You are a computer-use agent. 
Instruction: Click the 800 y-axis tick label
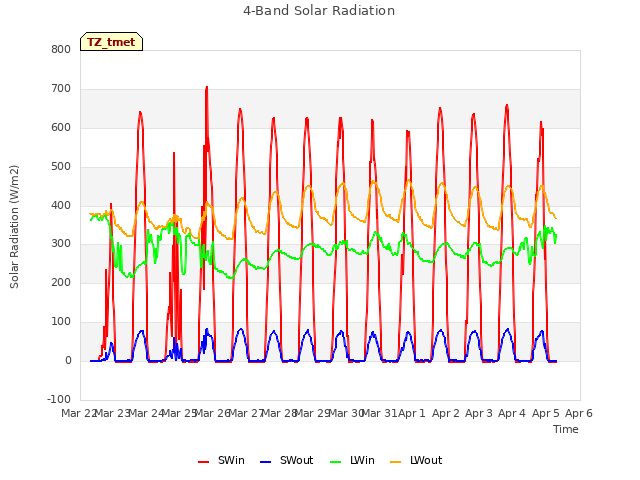[61, 49]
